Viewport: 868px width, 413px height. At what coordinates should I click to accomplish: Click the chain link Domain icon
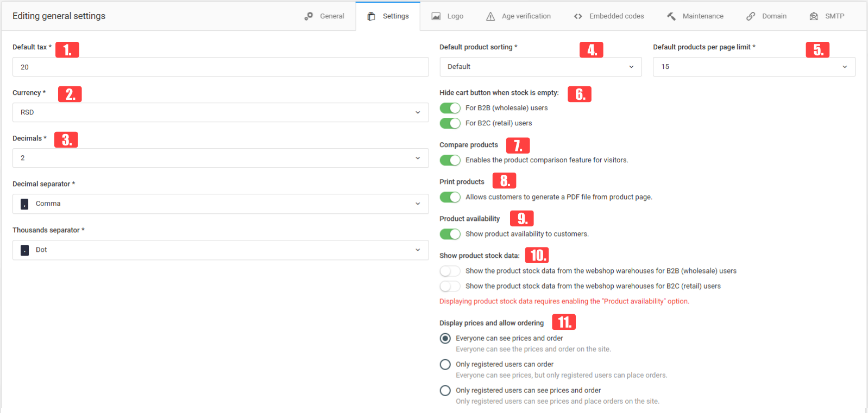[751, 16]
